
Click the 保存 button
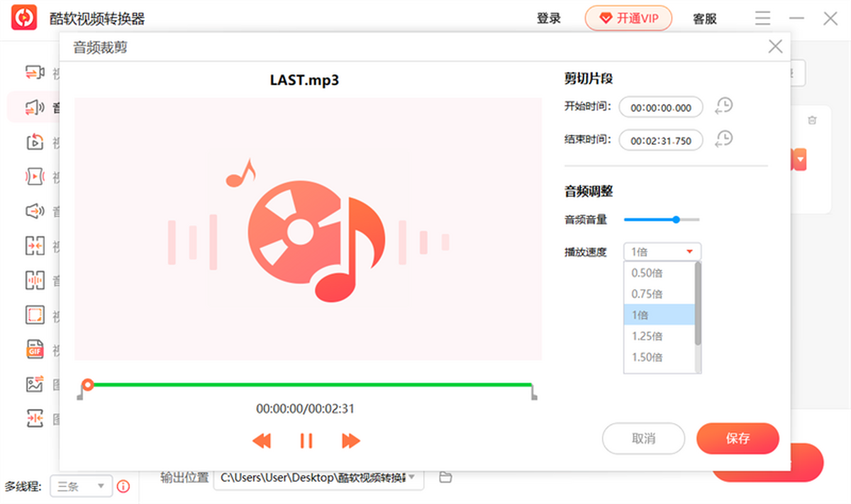point(738,439)
